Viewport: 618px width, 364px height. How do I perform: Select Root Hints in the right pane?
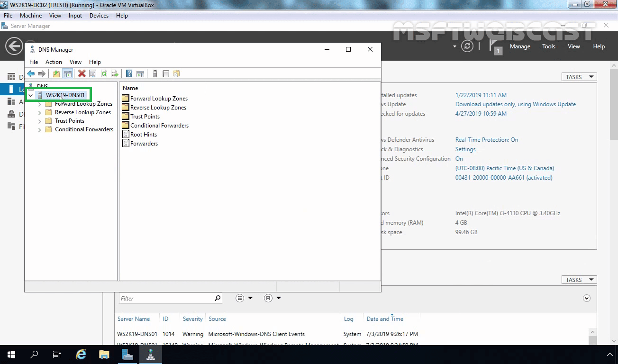pos(144,135)
